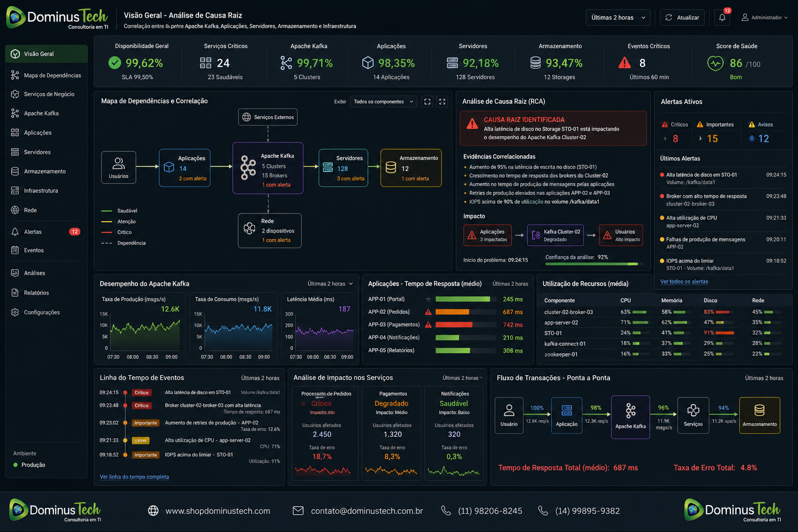The height and width of the screenshot is (532, 798).
Task: Open the Administrador user menu
Action: click(764, 17)
